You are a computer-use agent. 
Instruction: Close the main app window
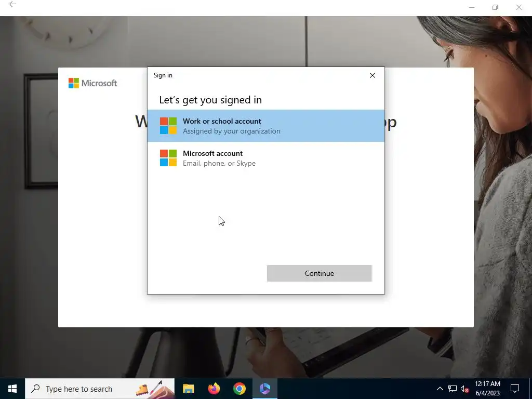point(519,7)
